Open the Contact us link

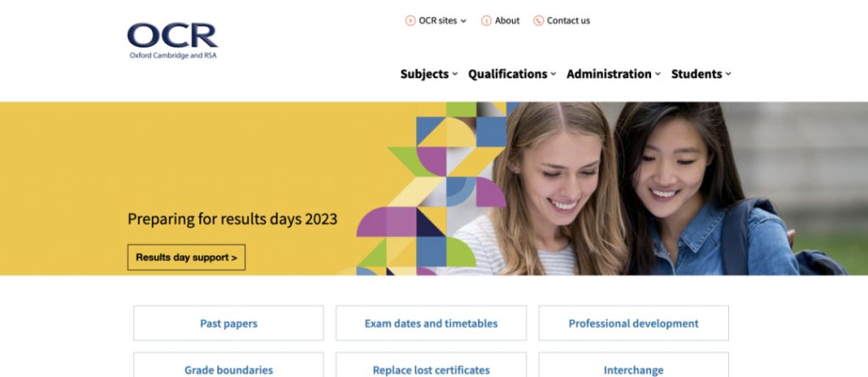(569, 20)
